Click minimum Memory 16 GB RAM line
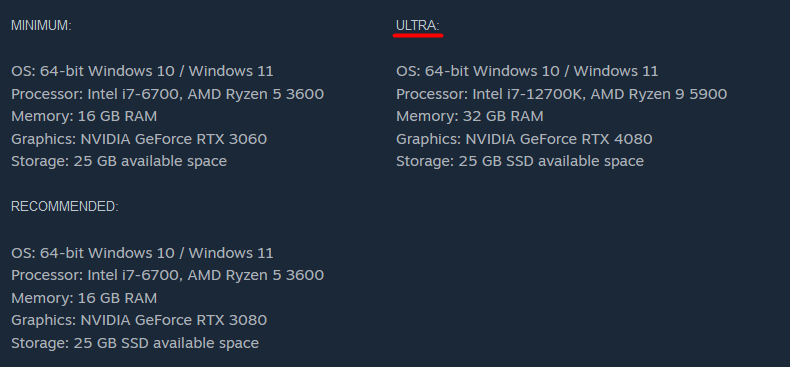 pos(84,116)
